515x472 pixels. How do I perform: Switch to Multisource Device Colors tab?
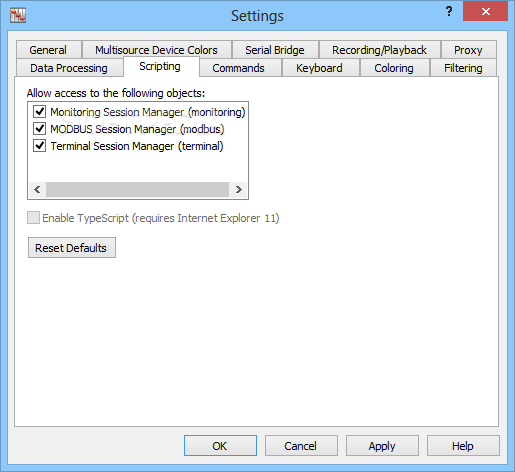click(156, 50)
